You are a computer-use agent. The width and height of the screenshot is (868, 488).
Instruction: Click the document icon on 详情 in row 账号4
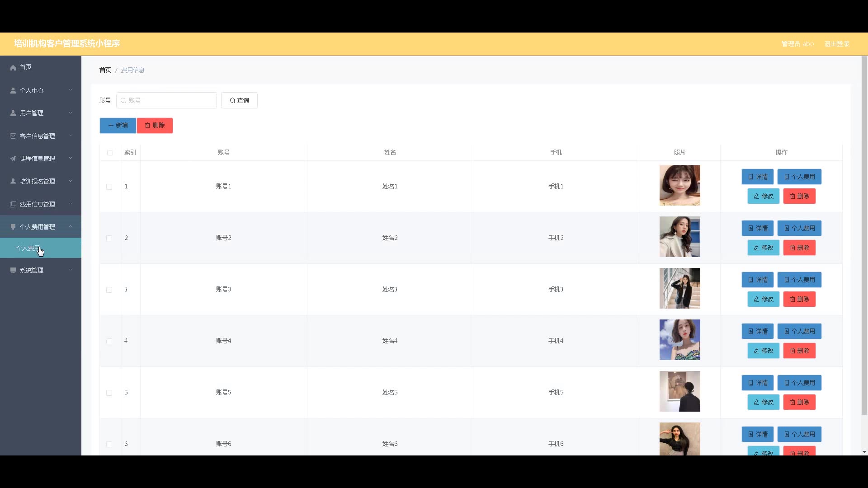[x=751, y=331]
